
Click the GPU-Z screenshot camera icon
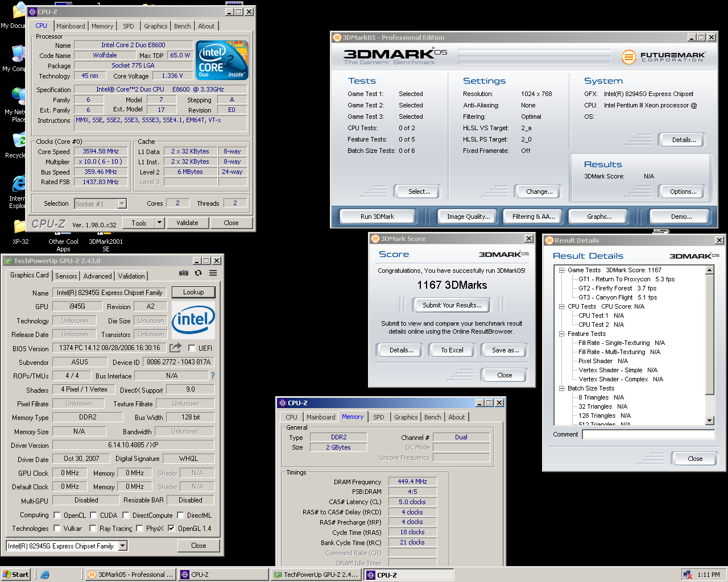[184, 273]
